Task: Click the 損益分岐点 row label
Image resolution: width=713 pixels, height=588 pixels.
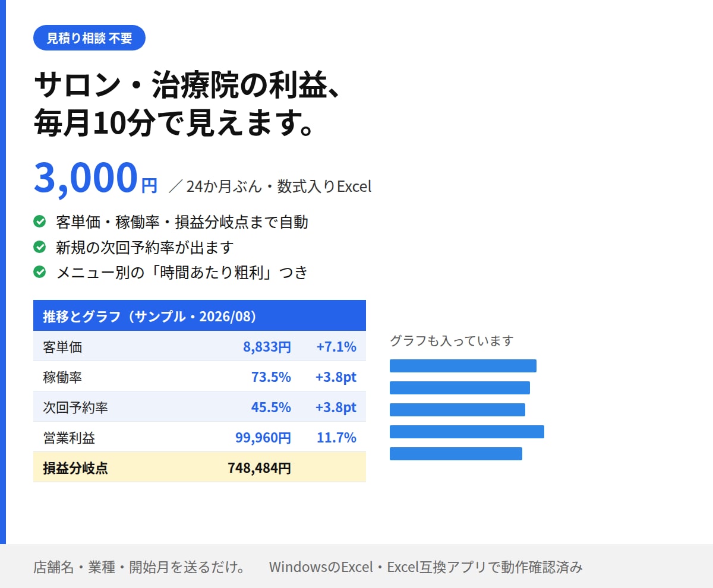Action: (x=75, y=468)
